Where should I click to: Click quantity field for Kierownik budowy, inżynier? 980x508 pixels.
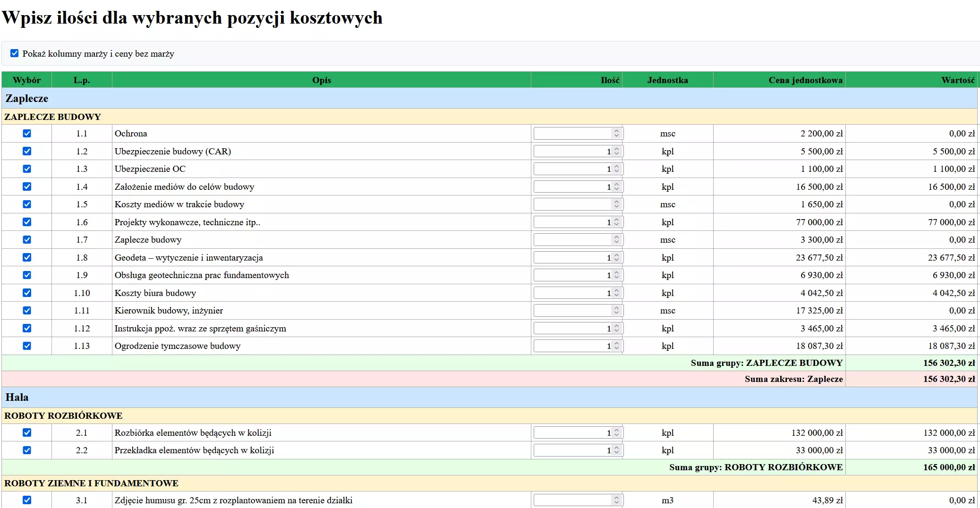click(x=578, y=311)
